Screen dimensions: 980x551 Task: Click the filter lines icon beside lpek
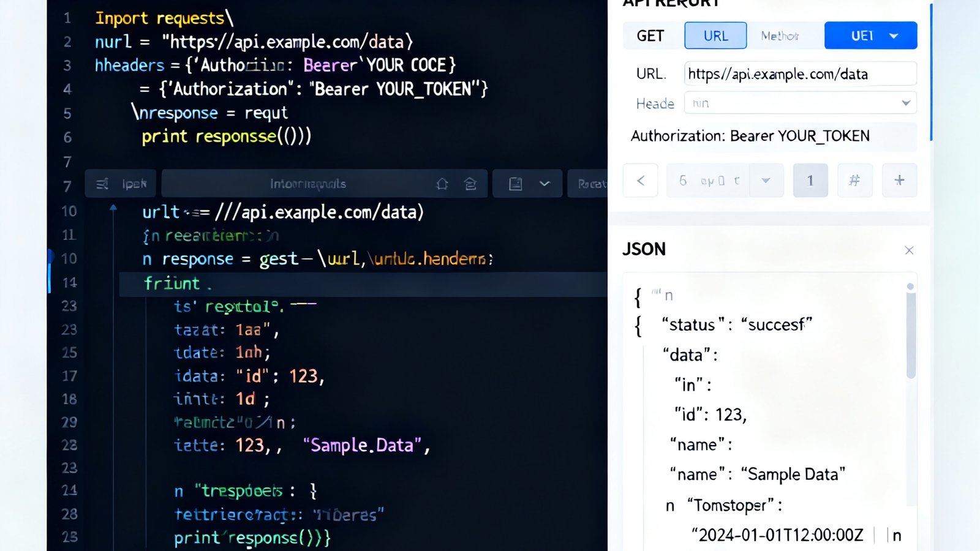pos(102,184)
